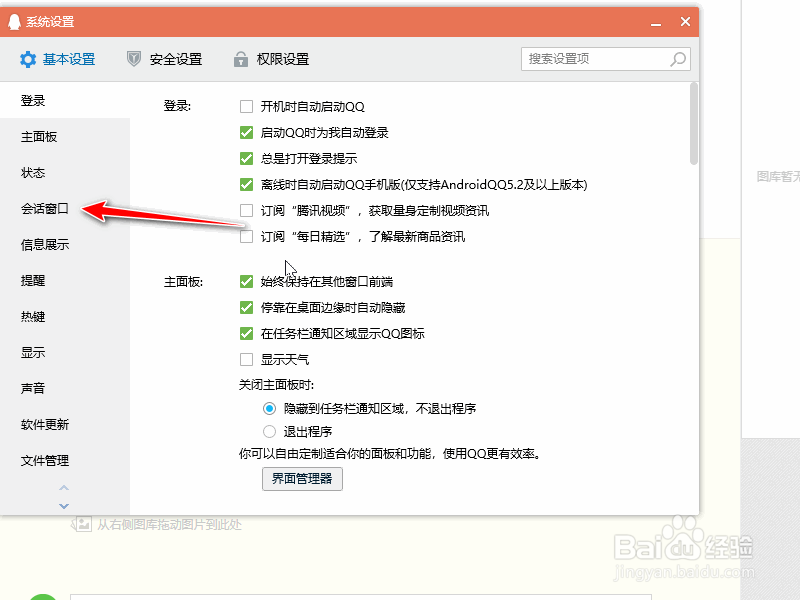The image size is (800, 600).
Task: Open 显示 settings in sidebar
Action: click(65, 353)
